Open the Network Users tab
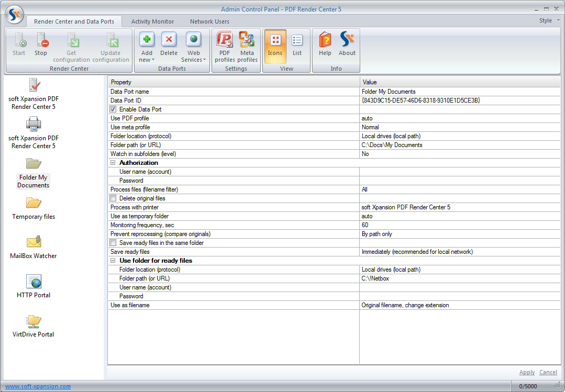Viewport: 565px width, 392px height. [209, 21]
